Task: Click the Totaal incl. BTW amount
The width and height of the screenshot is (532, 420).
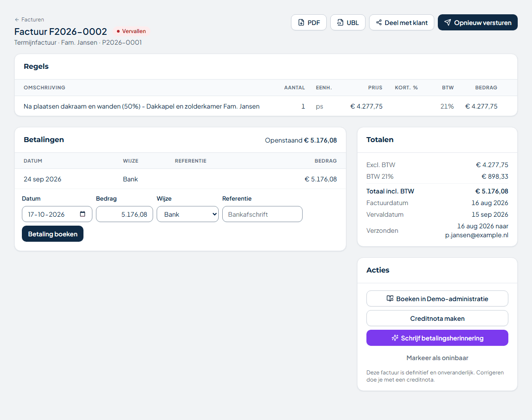Action: point(492,191)
